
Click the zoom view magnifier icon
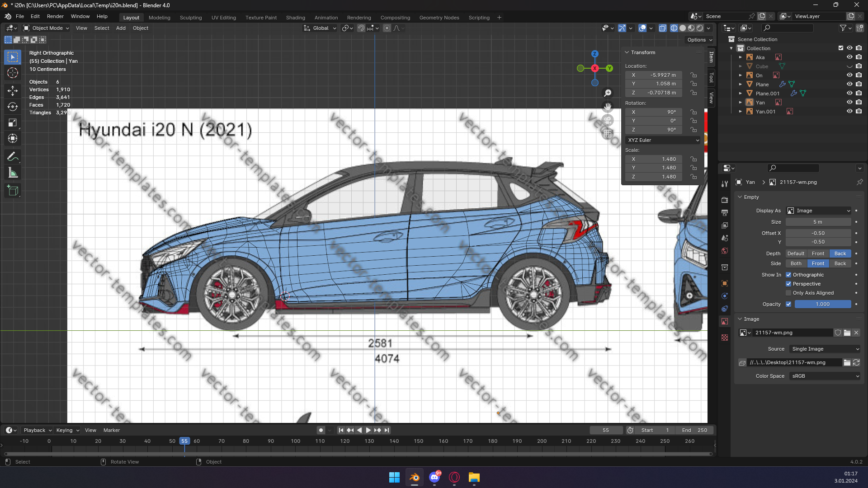608,93
